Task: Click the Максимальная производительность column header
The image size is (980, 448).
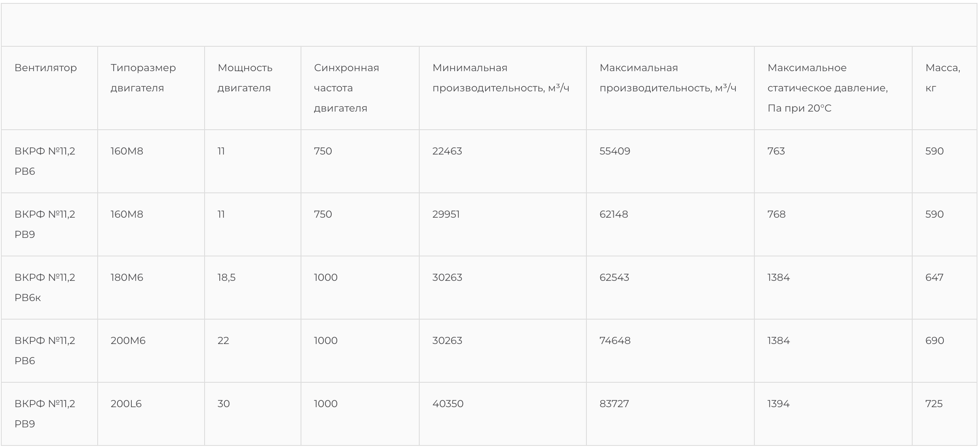Action: pos(668,78)
